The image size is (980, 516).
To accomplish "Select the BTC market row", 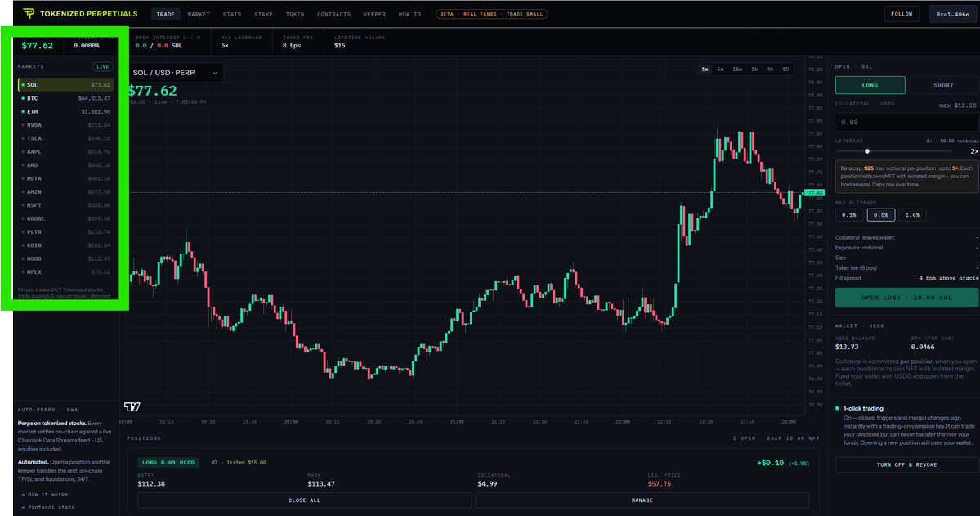I will coord(65,98).
